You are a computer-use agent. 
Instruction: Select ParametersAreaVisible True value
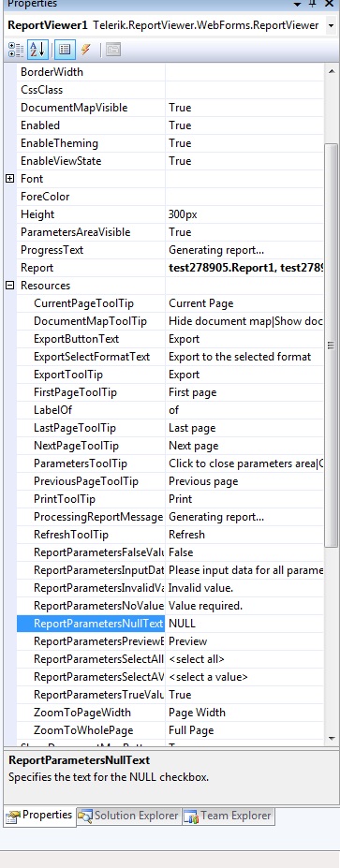tap(244, 232)
